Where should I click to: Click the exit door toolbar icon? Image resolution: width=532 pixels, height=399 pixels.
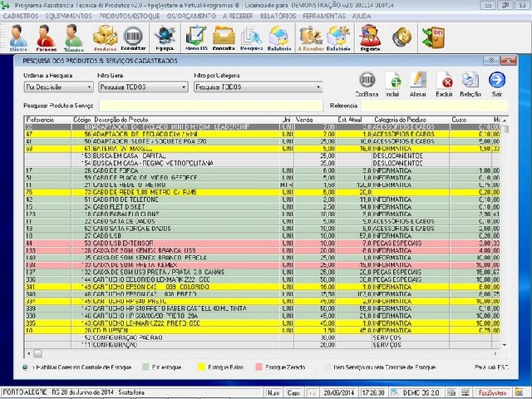433,37
